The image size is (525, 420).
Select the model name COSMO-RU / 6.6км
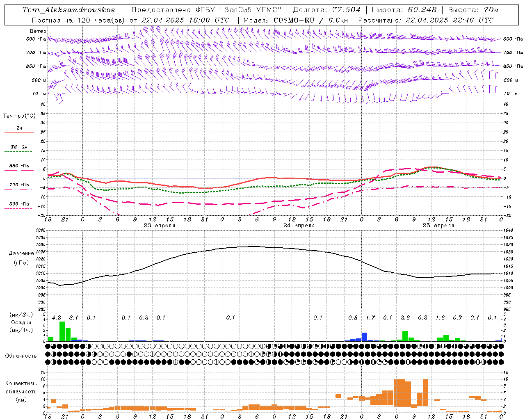coord(311,20)
